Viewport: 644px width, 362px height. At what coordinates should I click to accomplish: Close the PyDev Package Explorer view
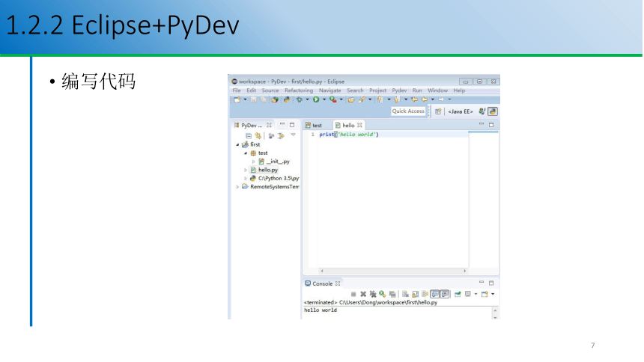coord(269,125)
